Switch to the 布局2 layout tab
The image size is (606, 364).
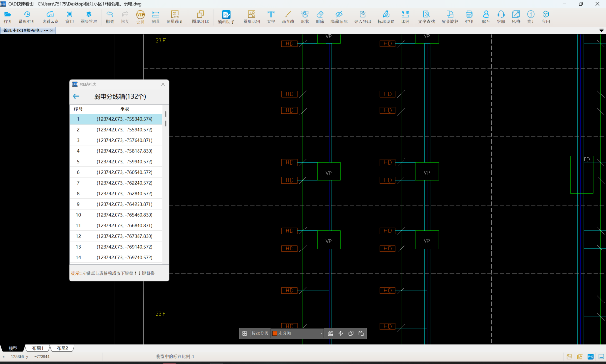tap(62, 348)
